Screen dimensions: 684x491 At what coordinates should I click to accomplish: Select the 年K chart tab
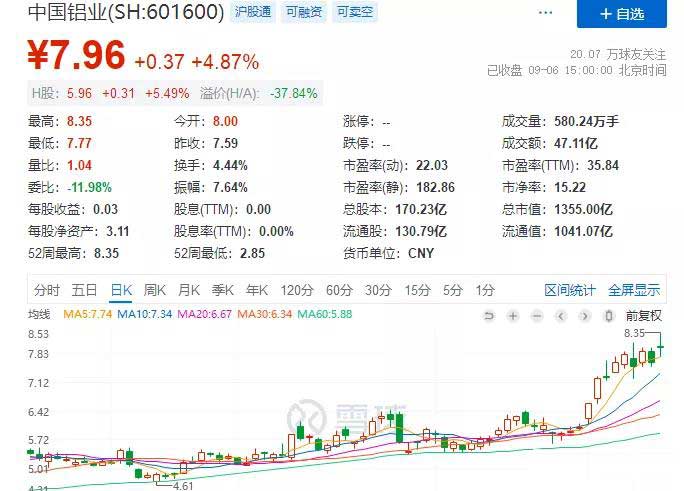[256, 290]
